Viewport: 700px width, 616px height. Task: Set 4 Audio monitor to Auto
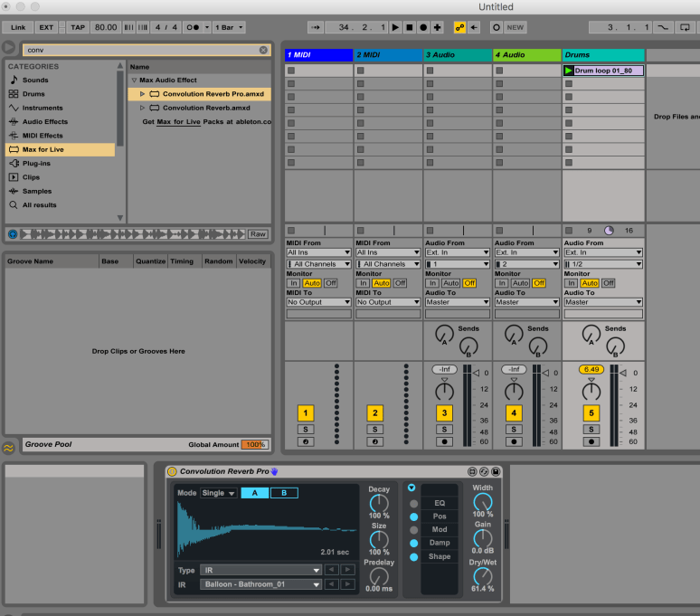[x=521, y=283]
